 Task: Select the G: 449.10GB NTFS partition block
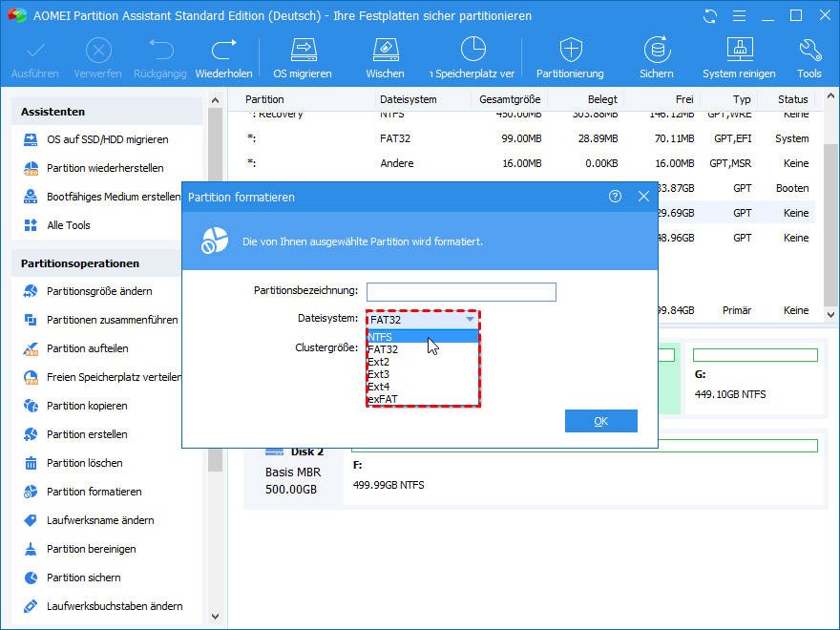(755, 379)
